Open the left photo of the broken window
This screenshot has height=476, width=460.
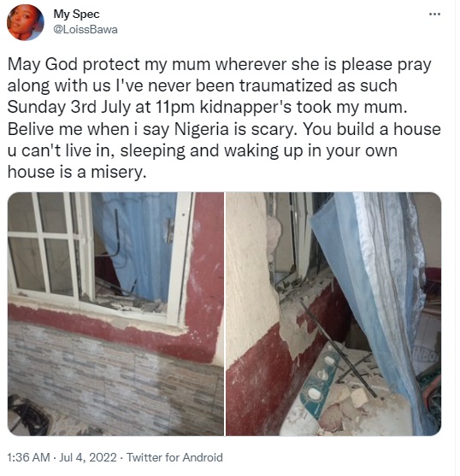115,314
